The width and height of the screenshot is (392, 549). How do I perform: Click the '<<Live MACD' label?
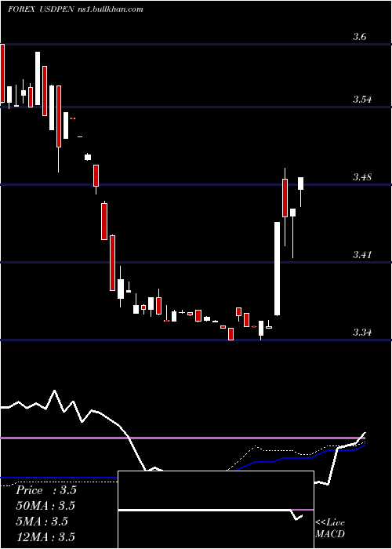click(330, 529)
